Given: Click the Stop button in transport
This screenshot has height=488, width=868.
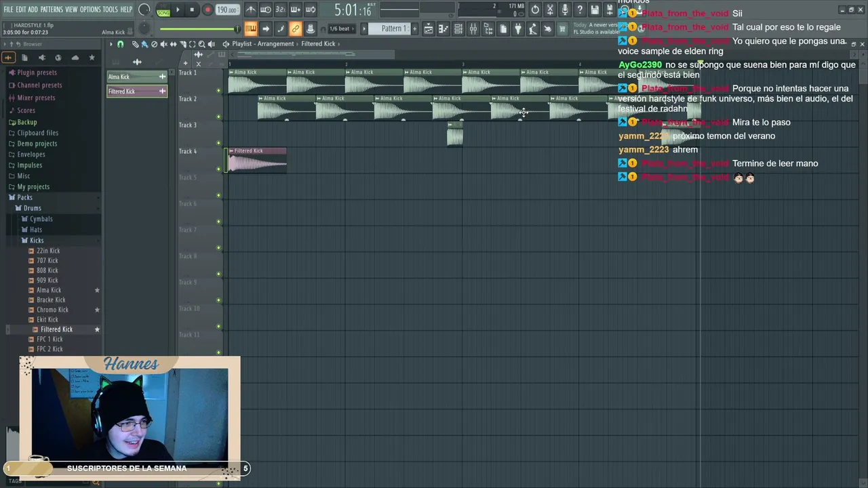Looking at the screenshot, I should [x=193, y=10].
